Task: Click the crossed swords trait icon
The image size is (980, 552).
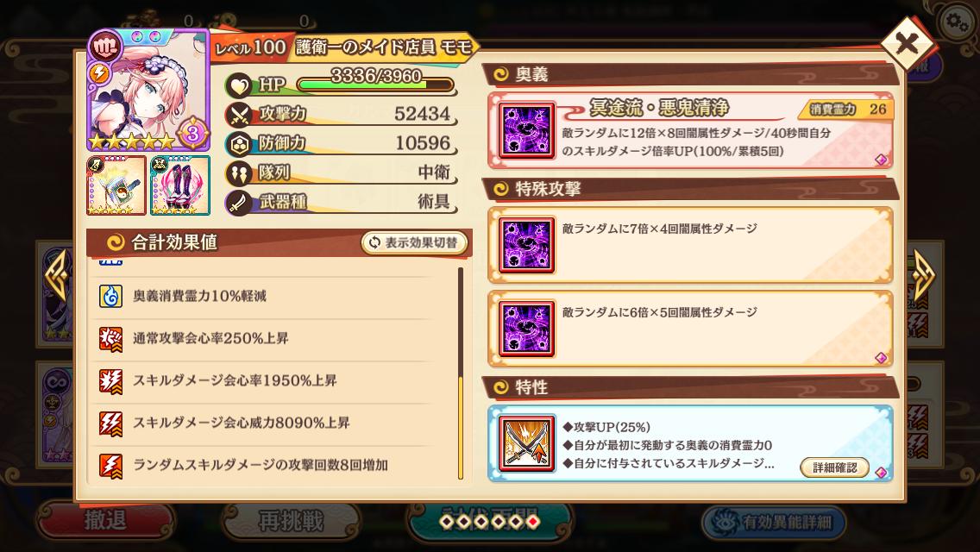Action: [526, 443]
